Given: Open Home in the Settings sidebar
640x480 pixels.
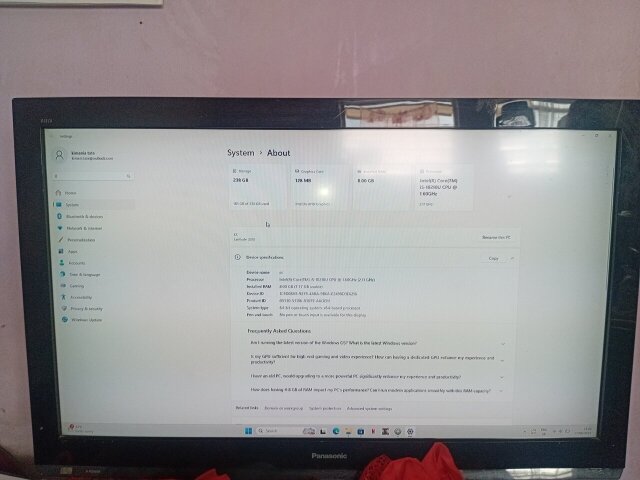Looking at the screenshot, I should point(70,193).
